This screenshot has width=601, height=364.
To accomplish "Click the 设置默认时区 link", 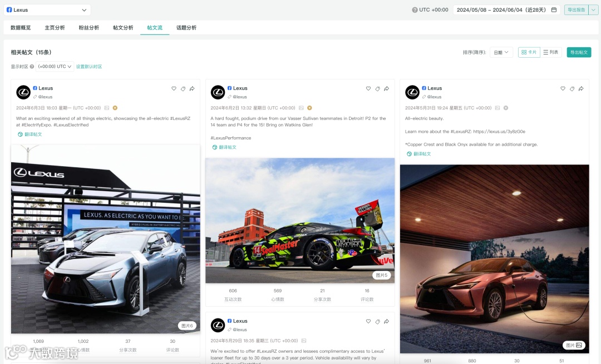I will (x=89, y=67).
